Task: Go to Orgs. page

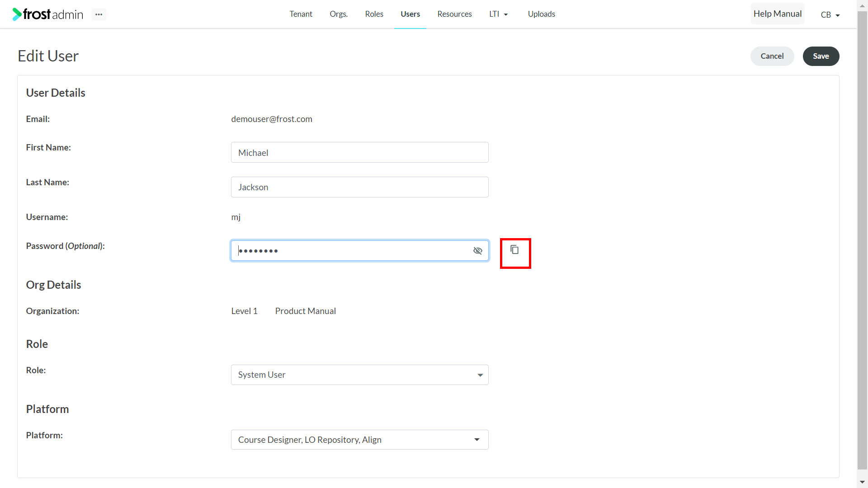Action: pos(339,14)
